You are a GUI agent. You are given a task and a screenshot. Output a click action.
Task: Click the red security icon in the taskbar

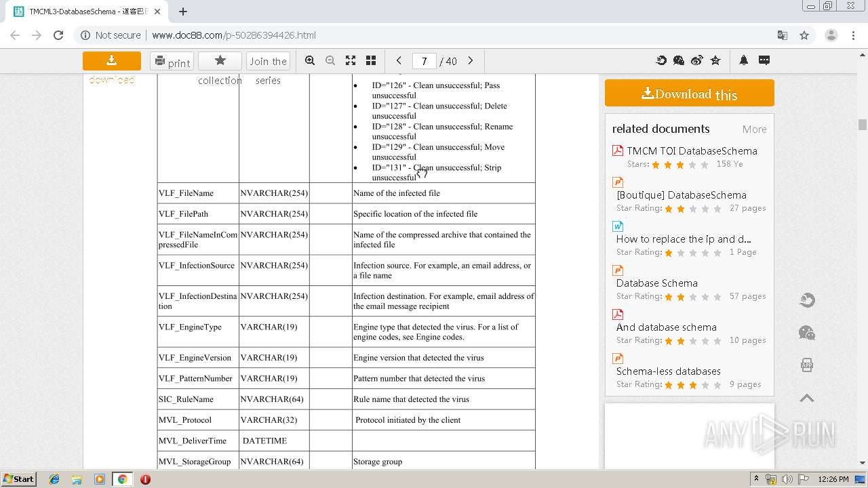145,479
